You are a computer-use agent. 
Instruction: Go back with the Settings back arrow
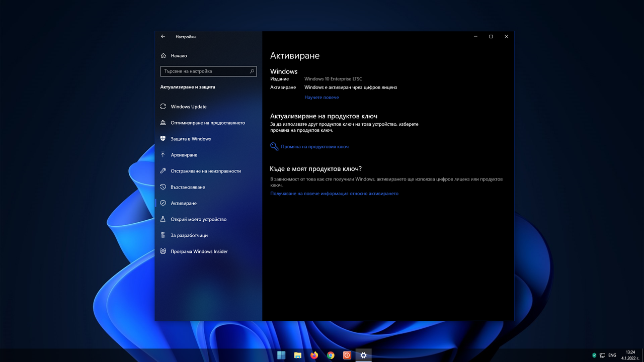click(x=163, y=37)
